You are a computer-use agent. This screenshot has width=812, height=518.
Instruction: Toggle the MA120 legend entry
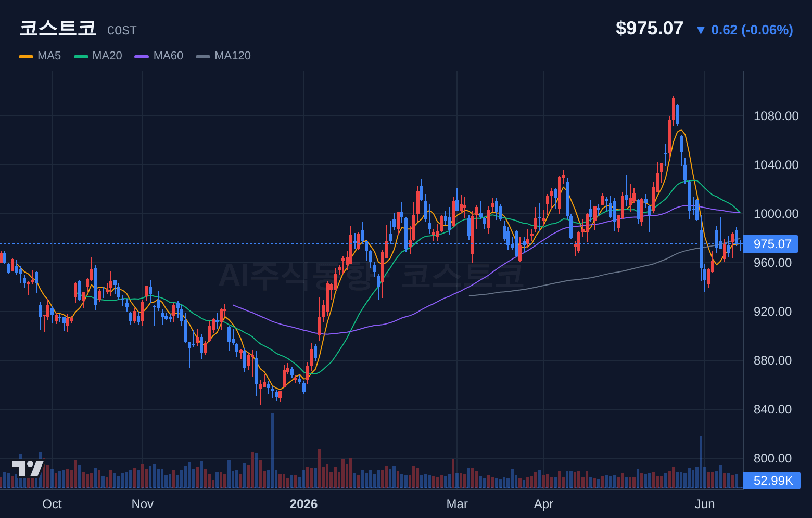(223, 56)
